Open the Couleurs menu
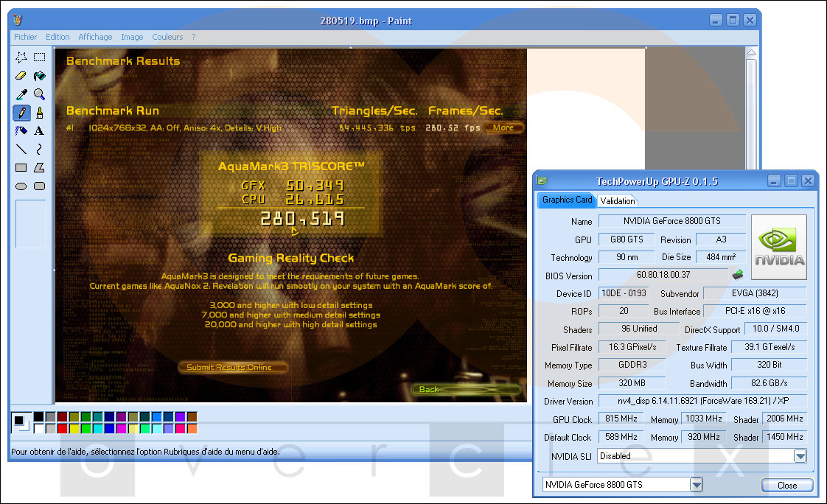The width and height of the screenshot is (827, 504). tap(167, 37)
